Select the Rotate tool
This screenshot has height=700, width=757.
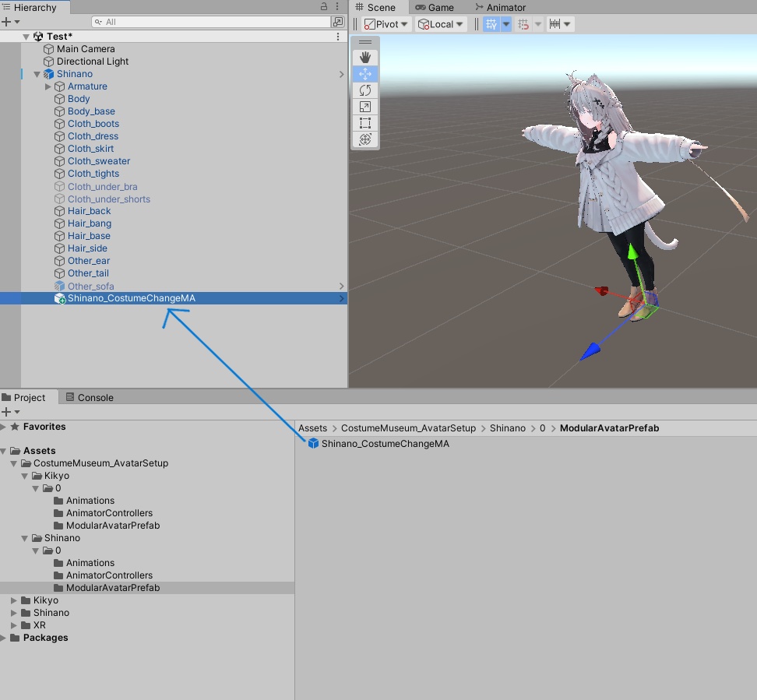(x=365, y=90)
